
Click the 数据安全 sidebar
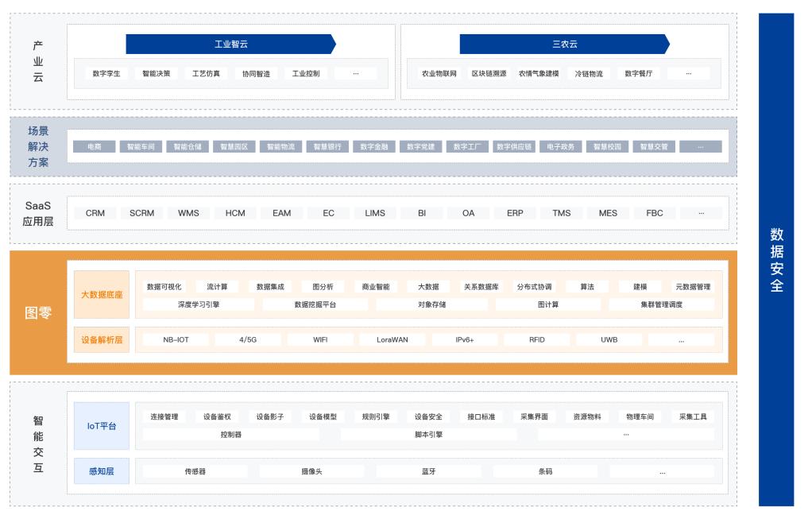pos(777,259)
